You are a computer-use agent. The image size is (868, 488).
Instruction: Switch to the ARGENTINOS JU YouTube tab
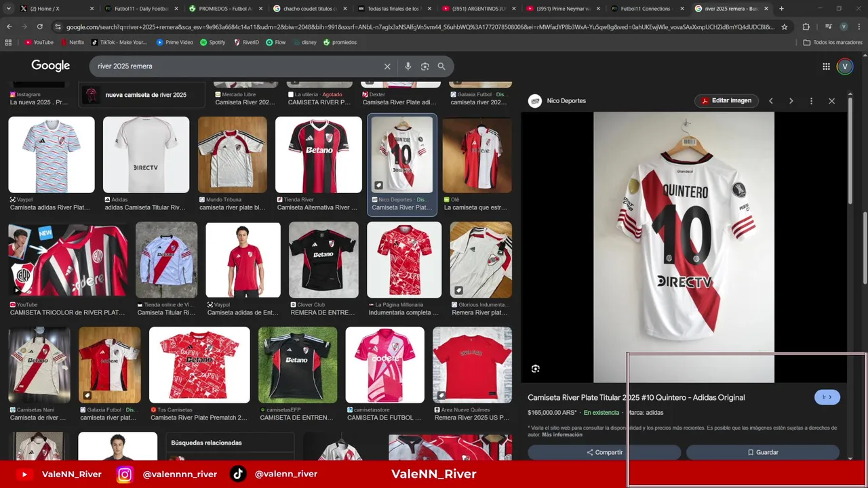coord(479,9)
